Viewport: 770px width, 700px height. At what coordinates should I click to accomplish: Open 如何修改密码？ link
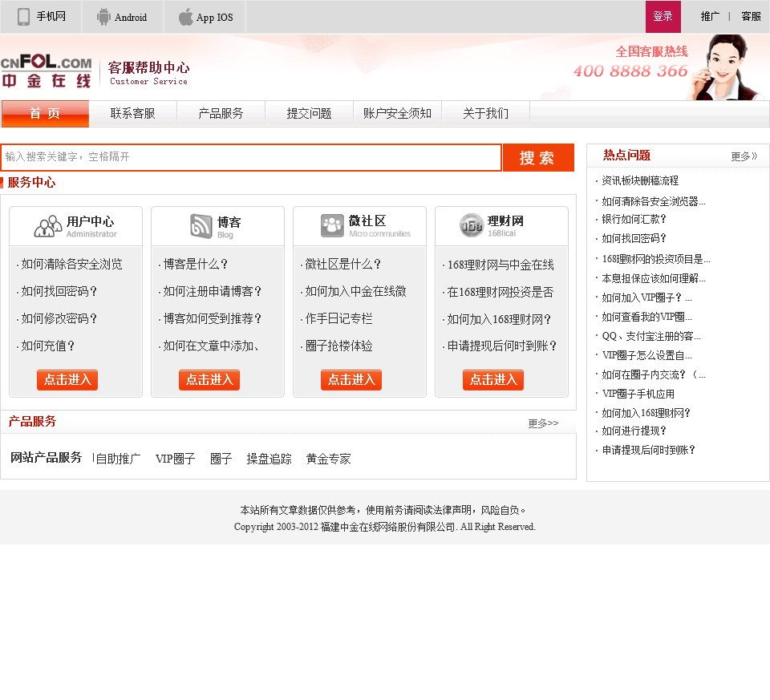(x=59, y=319)
